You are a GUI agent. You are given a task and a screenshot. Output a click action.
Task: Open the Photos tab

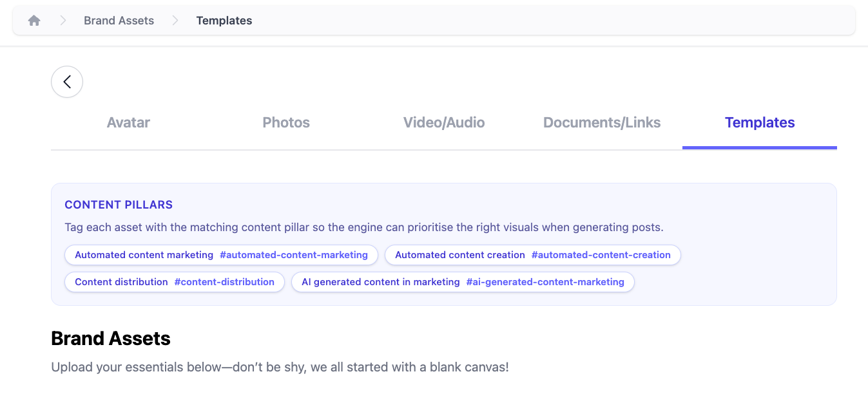pyautogui.click(x=286, y=122)
